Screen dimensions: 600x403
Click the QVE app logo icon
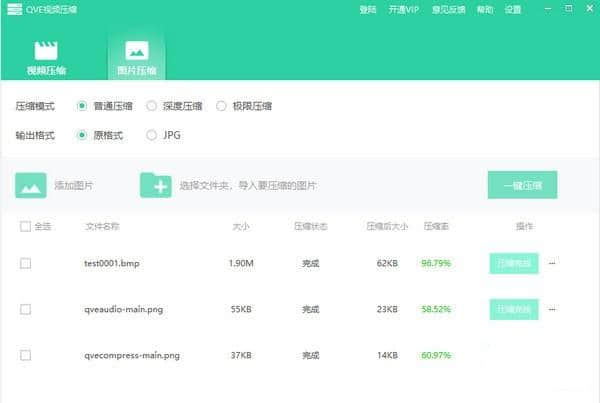pyautogui.click(x=15, y=10)
